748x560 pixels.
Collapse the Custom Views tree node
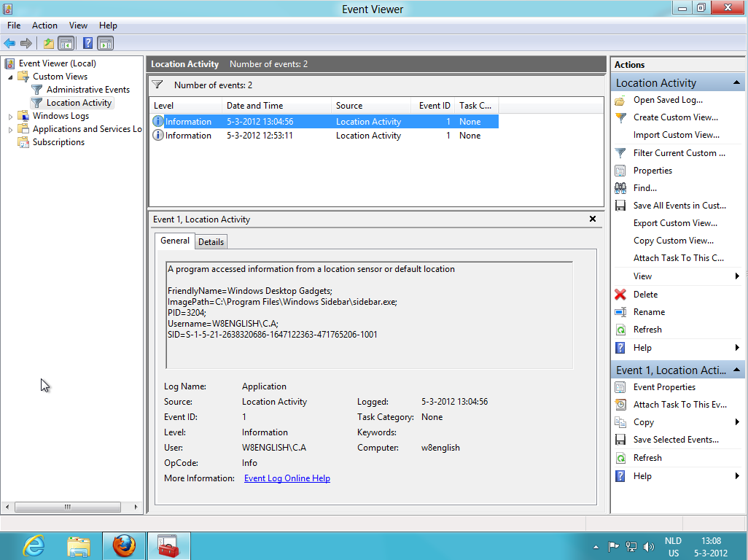[10, 77]
